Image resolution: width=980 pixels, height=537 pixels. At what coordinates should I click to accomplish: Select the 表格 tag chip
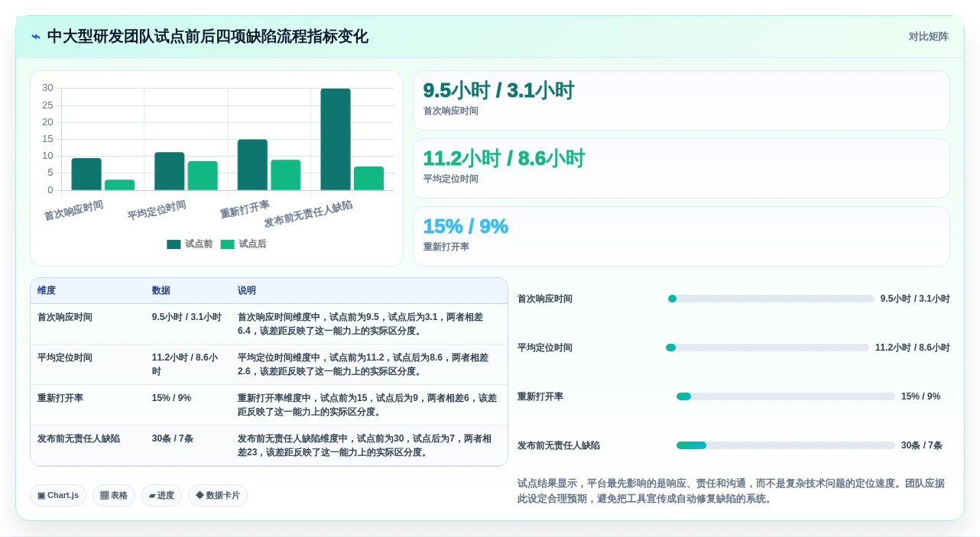point(114,495)
